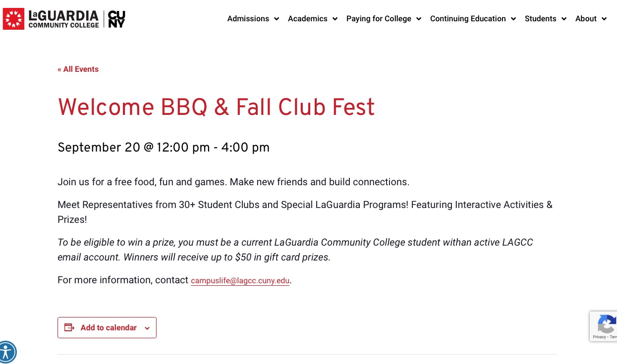The height and width of the screenshot is (364, 617).
Task: Expand the Continuing Education chevron
Action: tap(513, 19)
